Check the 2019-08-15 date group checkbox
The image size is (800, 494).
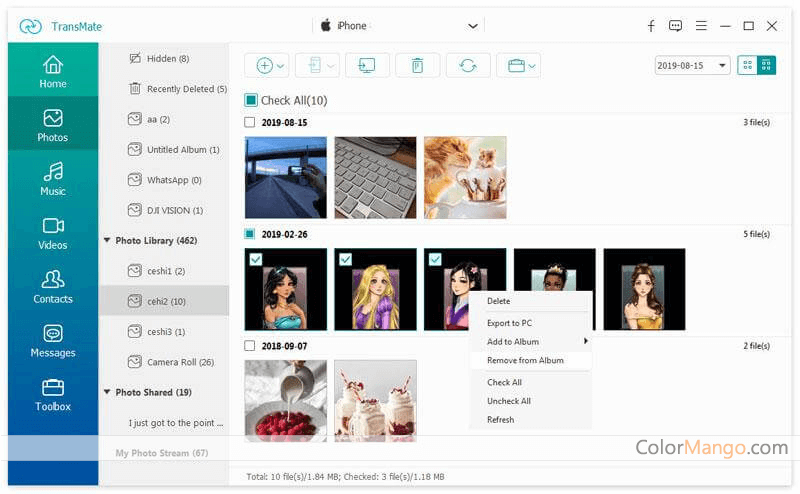point(250,123)
